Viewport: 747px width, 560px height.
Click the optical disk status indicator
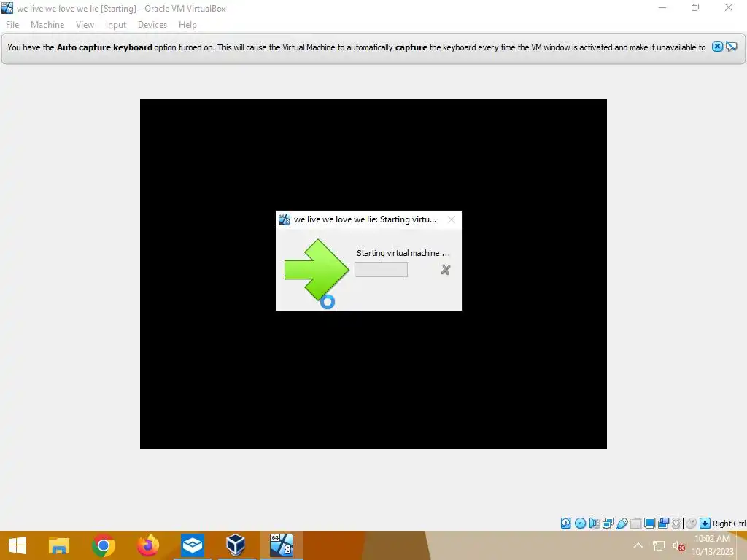pos(580,524)
